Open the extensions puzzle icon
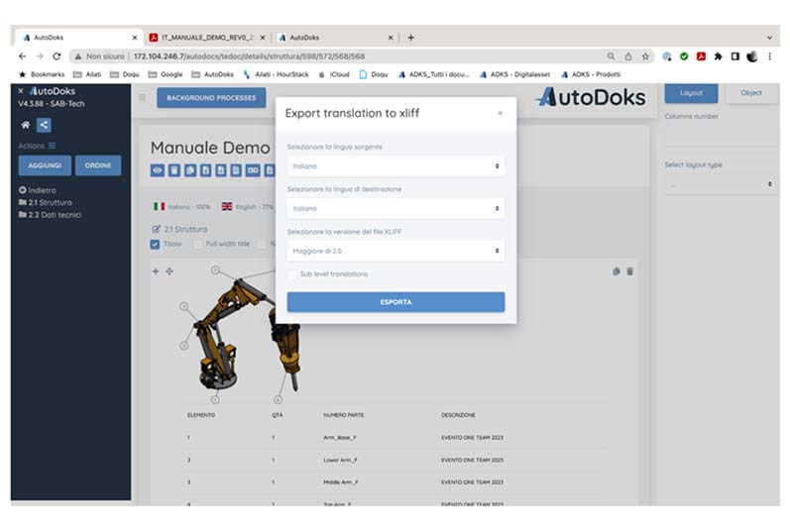 click(718, 56)
